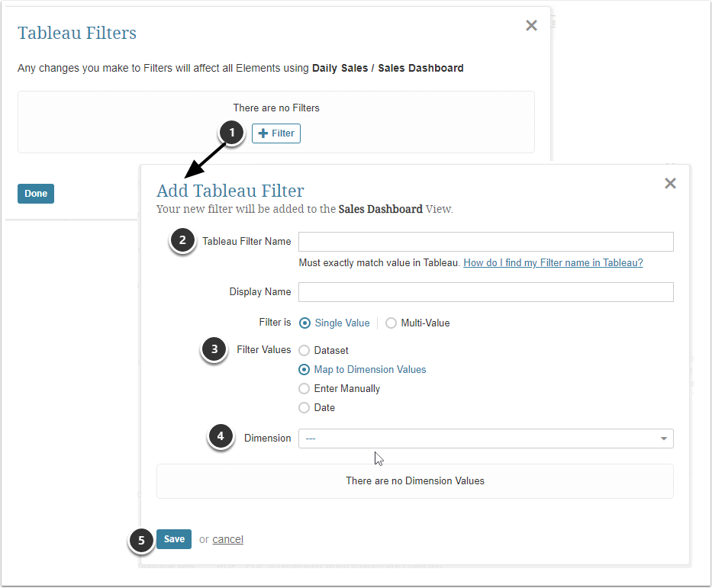Choose Dataset for Filter Values
Viewport: 712px width, 588px height.
pos(304,351)
